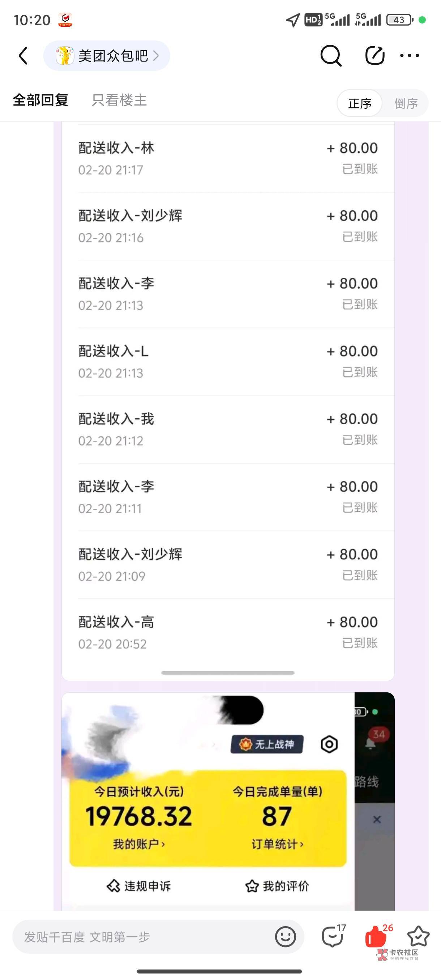Open the search magnifier icon

[331, 56]
